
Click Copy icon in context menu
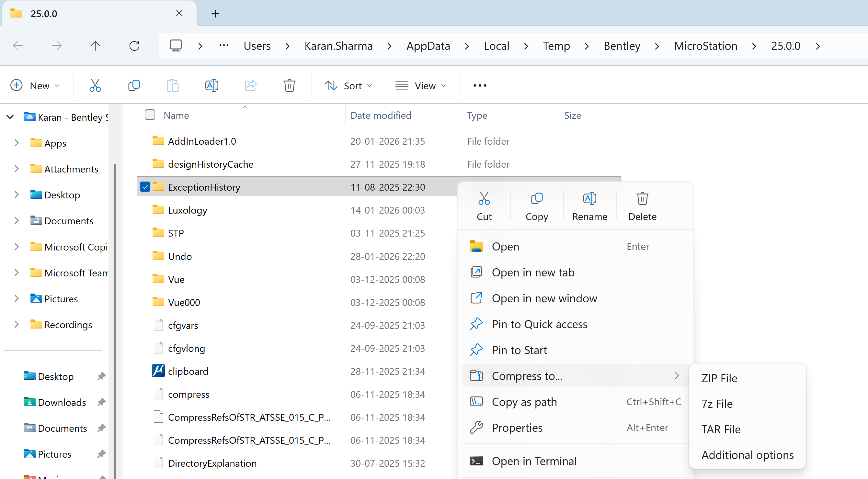536,206
